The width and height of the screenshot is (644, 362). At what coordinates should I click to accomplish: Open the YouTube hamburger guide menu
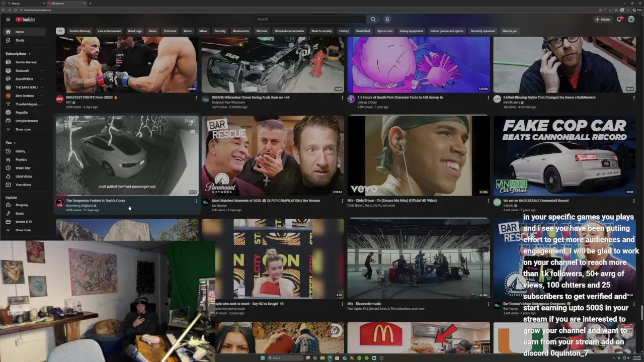click(x=8, y=19)
